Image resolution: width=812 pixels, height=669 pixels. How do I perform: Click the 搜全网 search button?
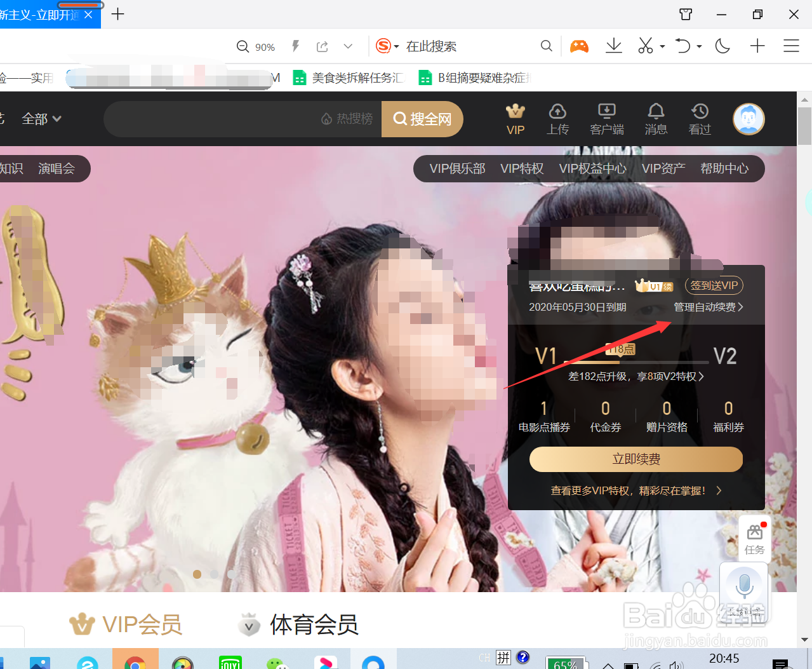[422, 119]
